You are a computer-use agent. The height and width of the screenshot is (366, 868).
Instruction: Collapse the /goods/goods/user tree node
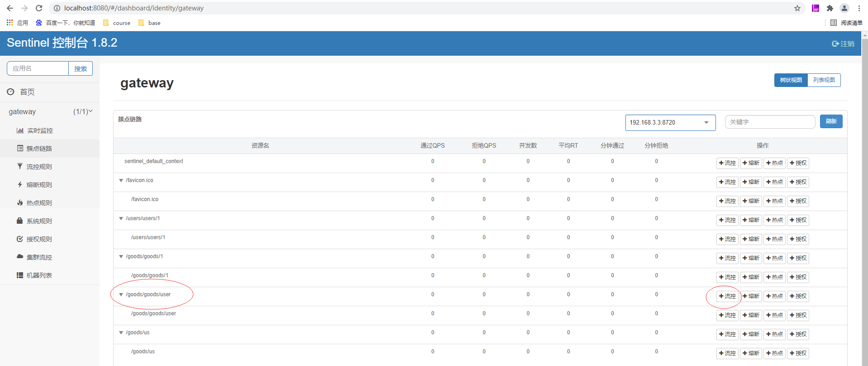tap(121, 294)
